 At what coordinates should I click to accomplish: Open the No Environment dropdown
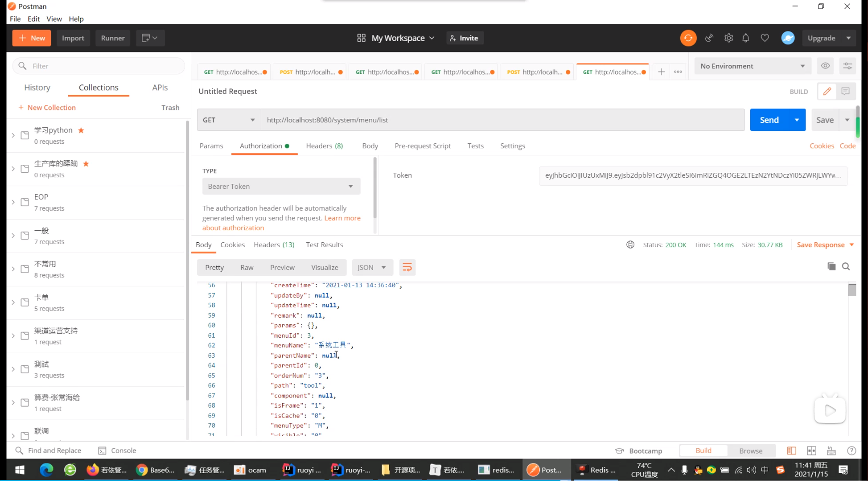(753, 66)
